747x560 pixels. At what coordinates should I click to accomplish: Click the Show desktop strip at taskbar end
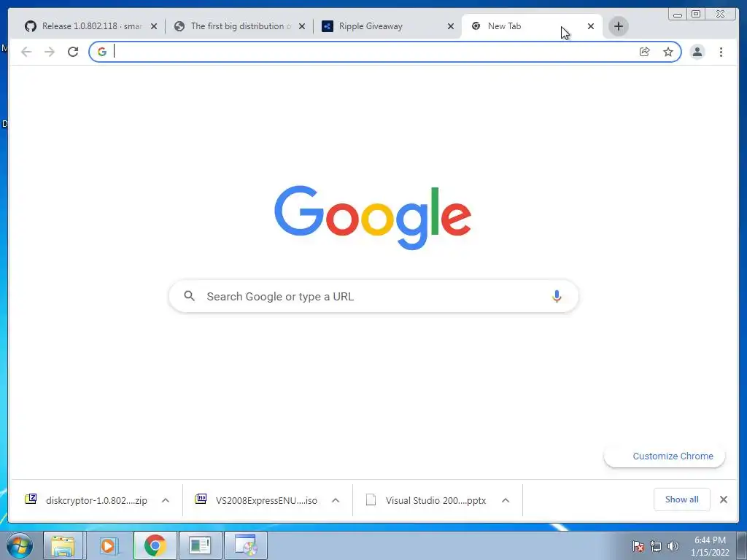[742, 546]
